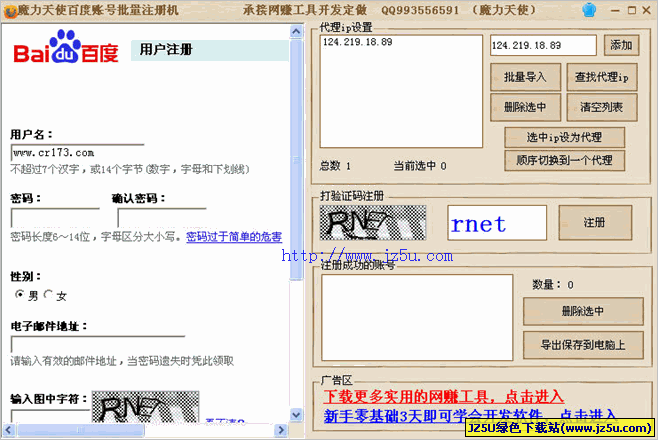Screen dimensions: 658x440
Task: Click the blue shirt skin icon in title bar
Action: point(589,10)
